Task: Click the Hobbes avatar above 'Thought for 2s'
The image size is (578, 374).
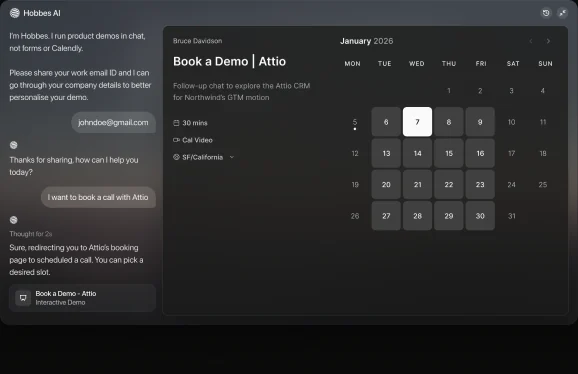Action: [14, 220]
